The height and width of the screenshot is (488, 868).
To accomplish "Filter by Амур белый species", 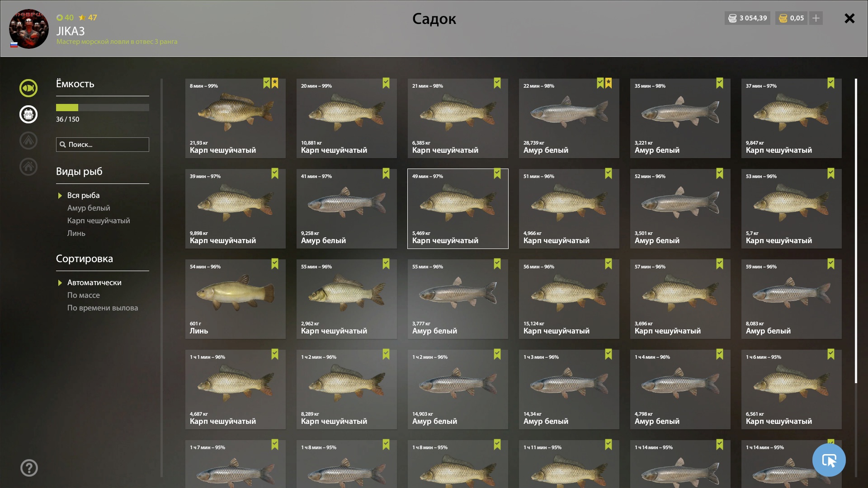I will pyautogui.click(x=89, y=208).
